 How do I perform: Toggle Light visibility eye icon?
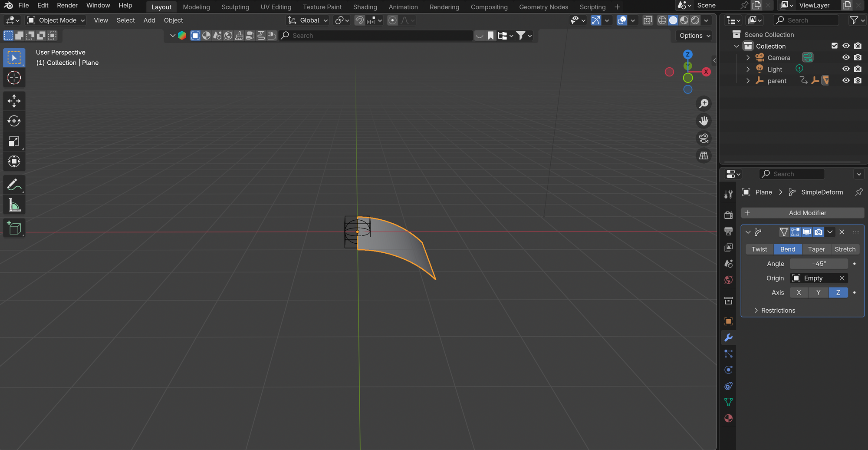click(846, 69)
